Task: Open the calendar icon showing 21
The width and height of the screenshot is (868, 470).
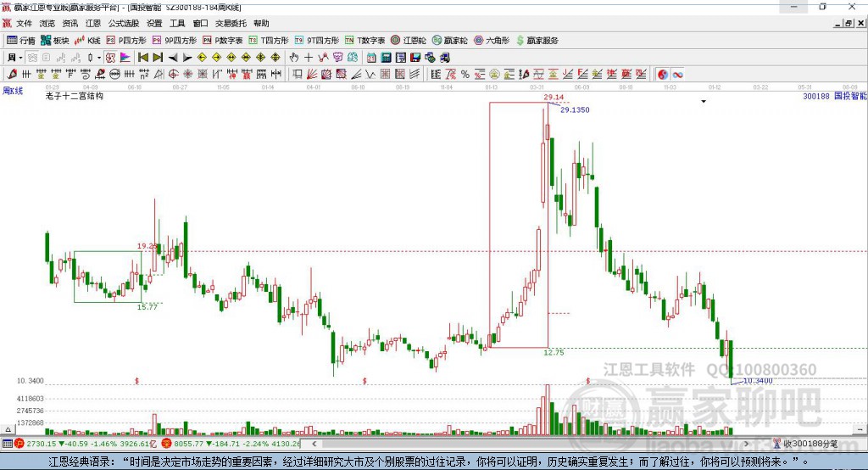Action: tap(371, 58)
